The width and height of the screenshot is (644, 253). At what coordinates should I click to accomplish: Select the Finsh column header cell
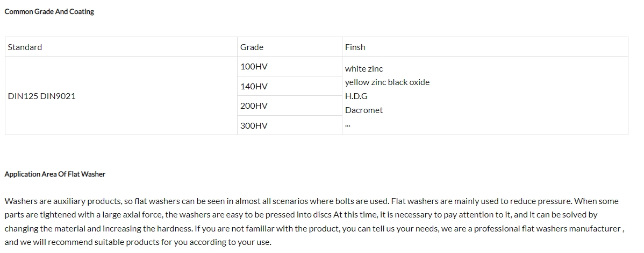click(x=485, y=47)
